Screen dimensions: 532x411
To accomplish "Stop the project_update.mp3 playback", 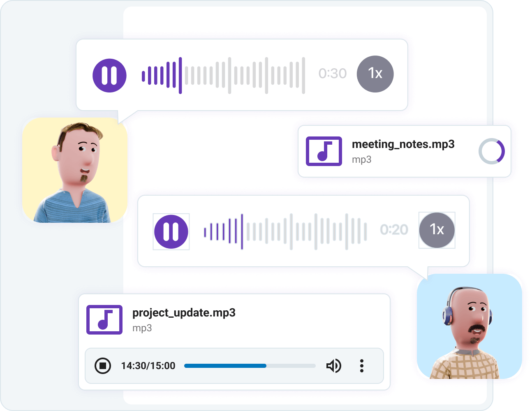I will click(x=103, y=365).
